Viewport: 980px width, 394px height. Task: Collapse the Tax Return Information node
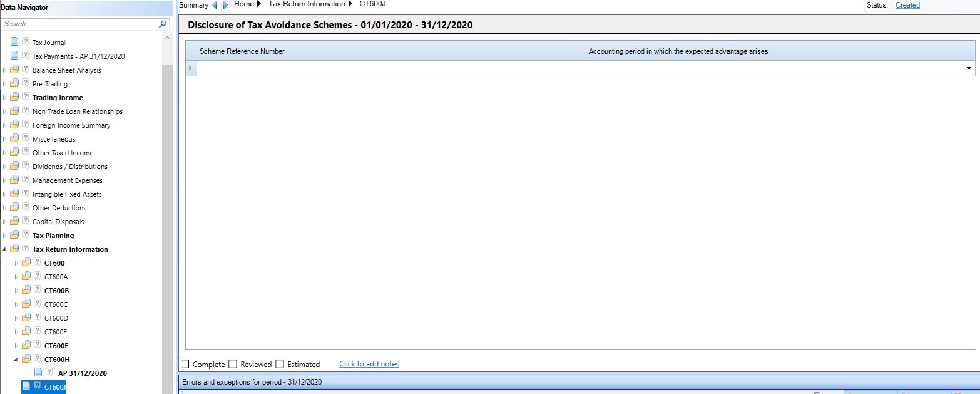(x=4, y=249)
